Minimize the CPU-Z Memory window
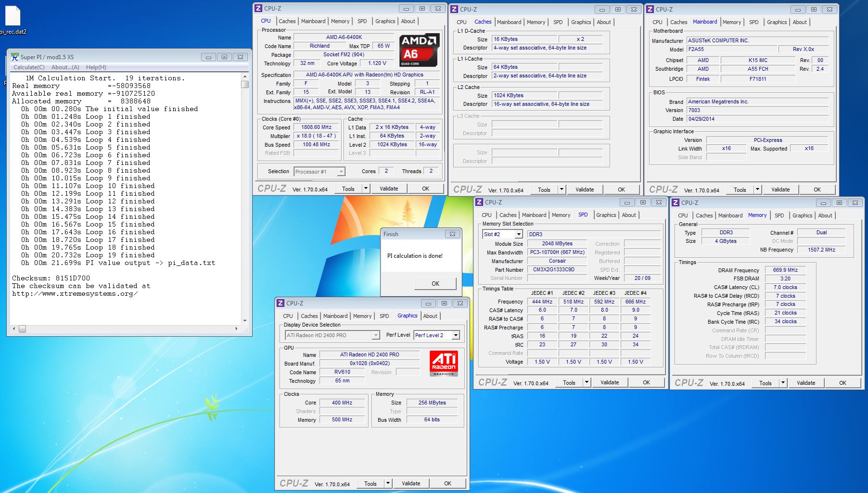Viewport: 868px width, 493px height. pyautogui.click(x=823, y=202)
